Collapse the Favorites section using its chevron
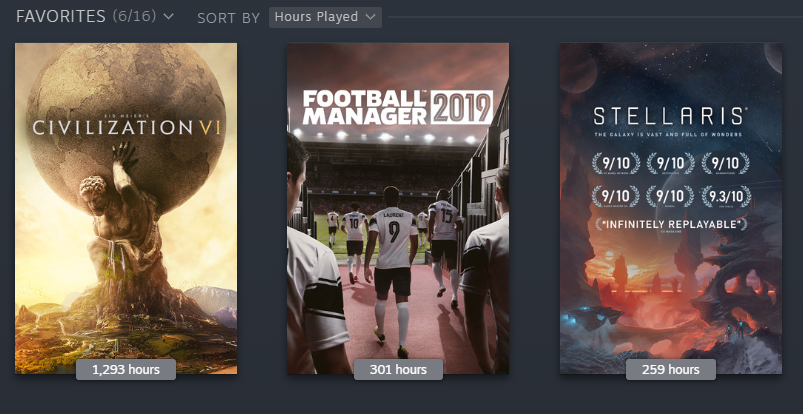The width and height of the screenshot is (803, 414). click(168, 17)
